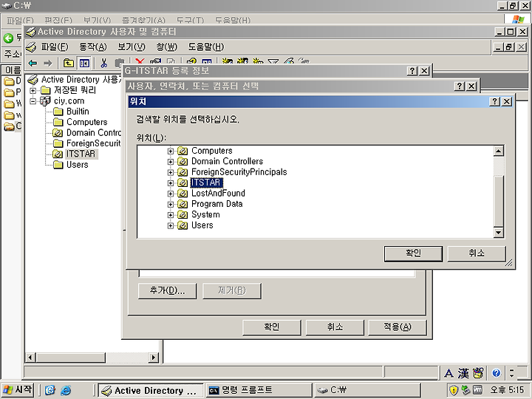Click 확인 in the 위치 dialog

(413, 253)
